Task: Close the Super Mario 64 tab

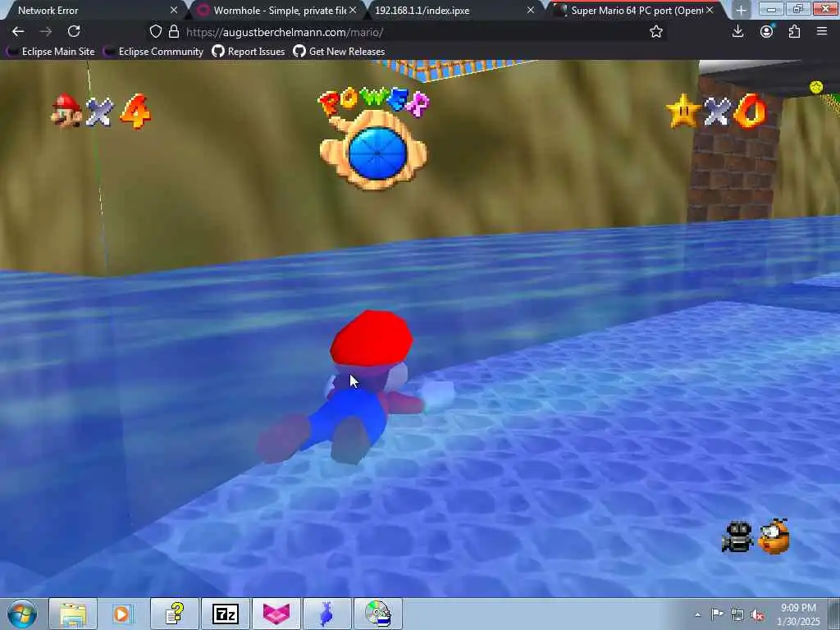Action: 710,10
